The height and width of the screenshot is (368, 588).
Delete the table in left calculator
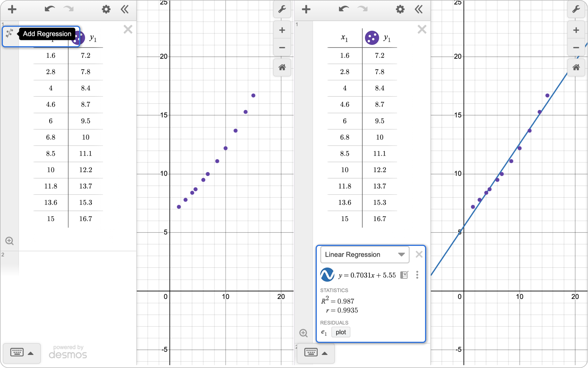[128, 29]
